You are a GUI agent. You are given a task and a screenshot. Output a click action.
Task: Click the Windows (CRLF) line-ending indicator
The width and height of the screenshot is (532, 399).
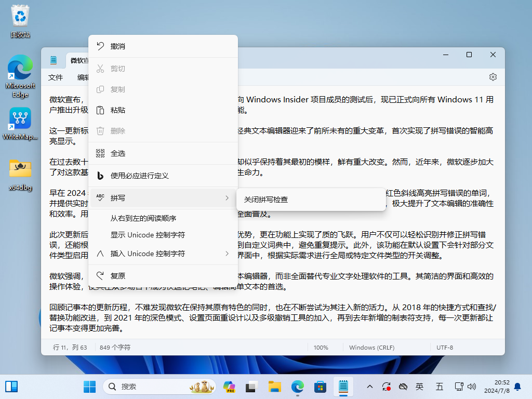point(372,347)
